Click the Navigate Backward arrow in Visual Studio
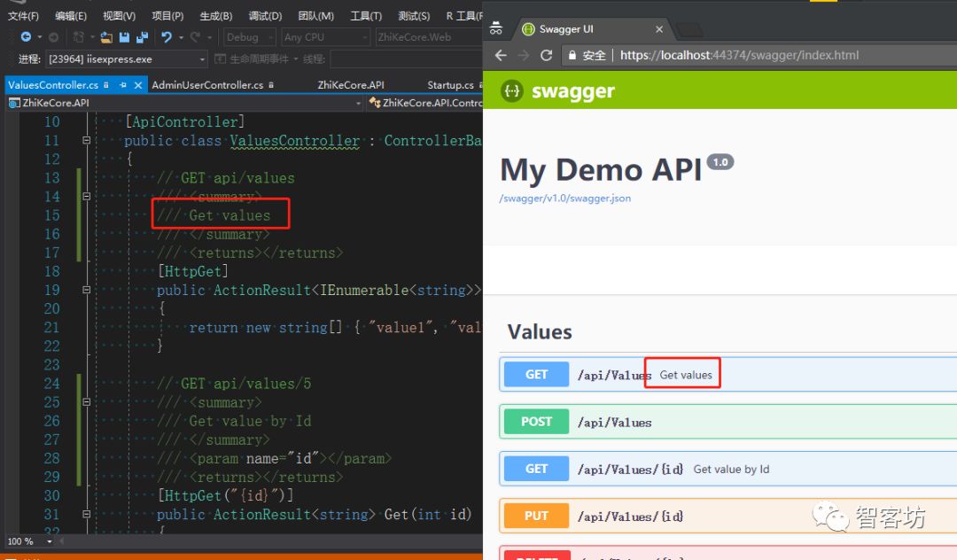Screen dimensions: 957x560 [26, 37]
